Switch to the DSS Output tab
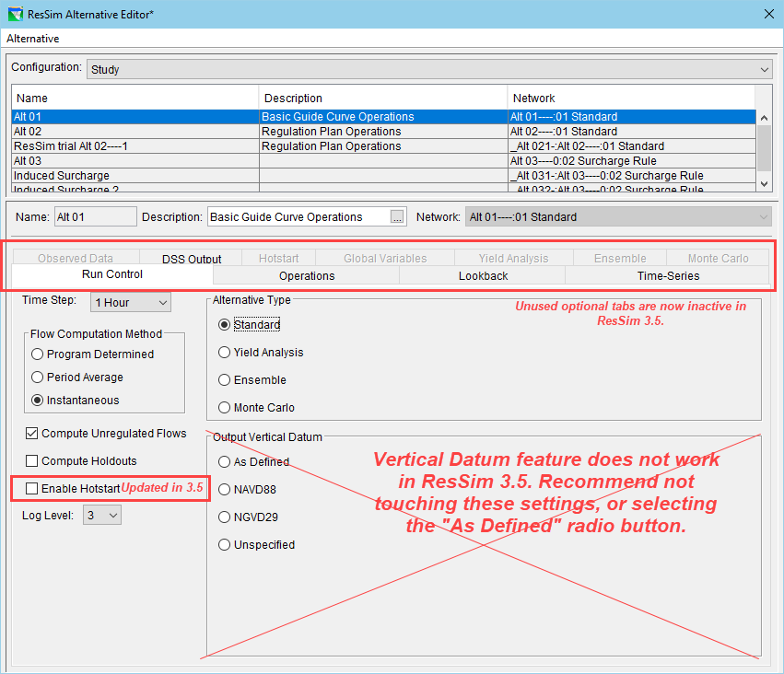784x674 pixels. 191,259
